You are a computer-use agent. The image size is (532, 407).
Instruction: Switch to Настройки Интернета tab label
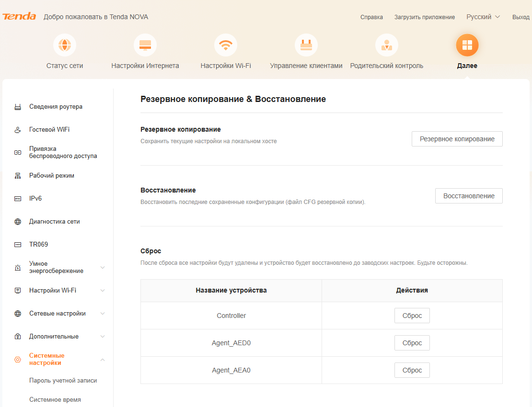click(145, 66)
